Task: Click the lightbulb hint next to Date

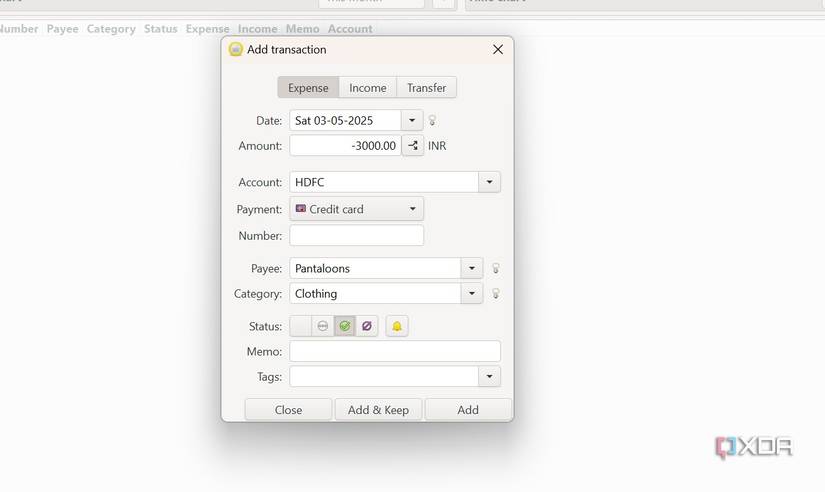Action: tap(432, 121)
